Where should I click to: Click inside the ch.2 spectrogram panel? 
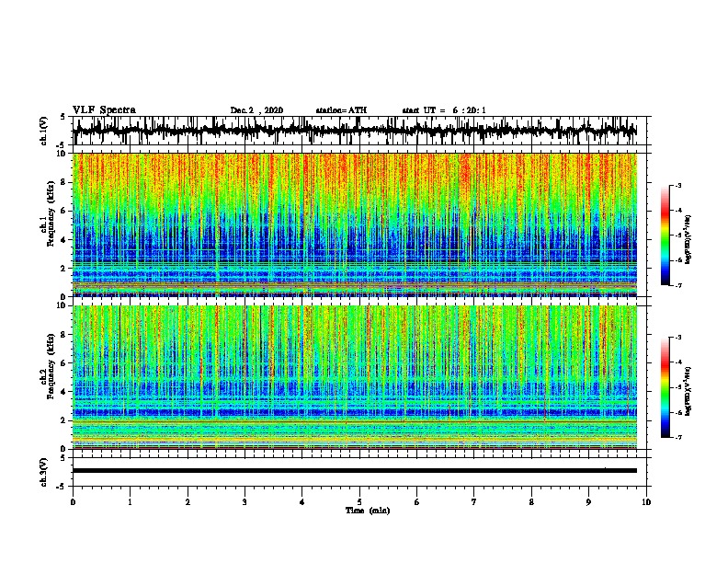pyautogui.click(x=355, y=377)
